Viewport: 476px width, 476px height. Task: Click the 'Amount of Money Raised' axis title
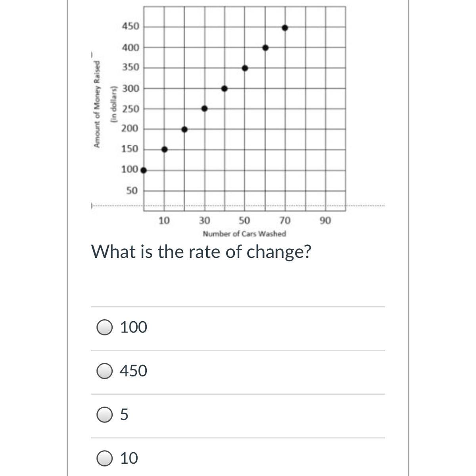[x=96, y=104]
